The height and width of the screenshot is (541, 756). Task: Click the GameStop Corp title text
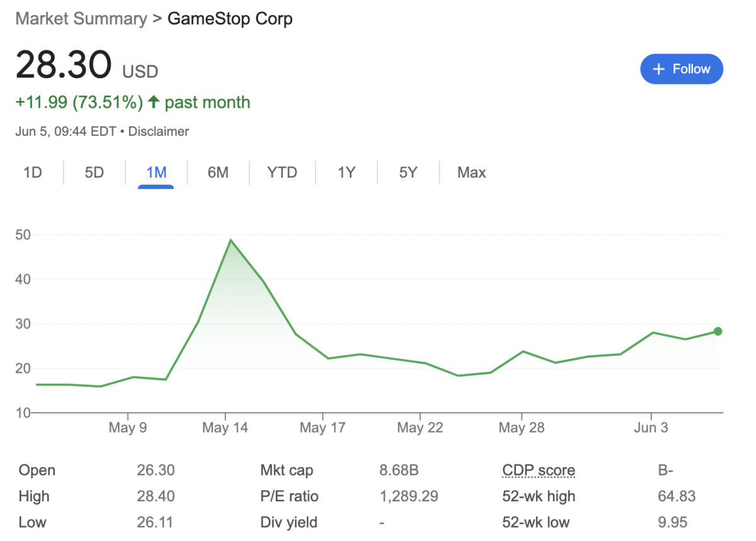(230, 19)
